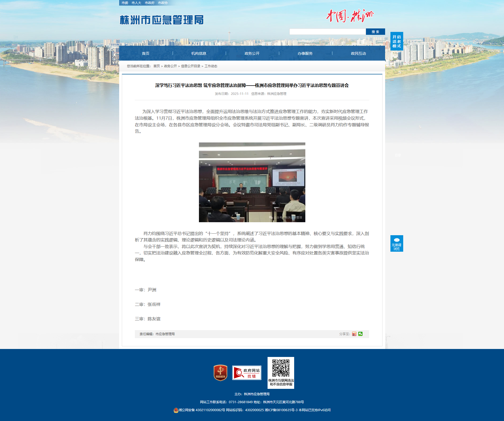Image resolution: width=504 pixels, height=421 pixels.
Task: Toggle 无障碍浏览 accessibility browsing
Action: click(x=397, y=243)
